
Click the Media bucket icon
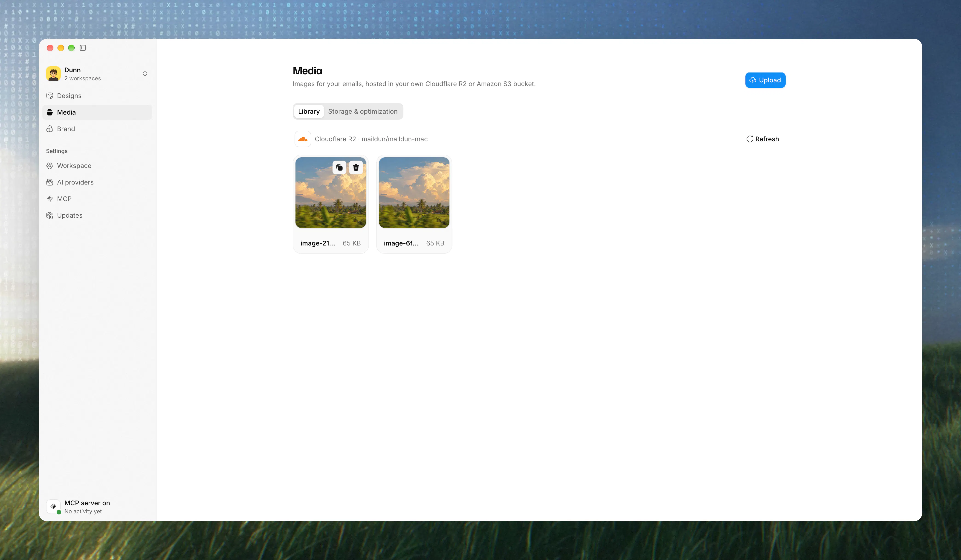pos(49,112)
